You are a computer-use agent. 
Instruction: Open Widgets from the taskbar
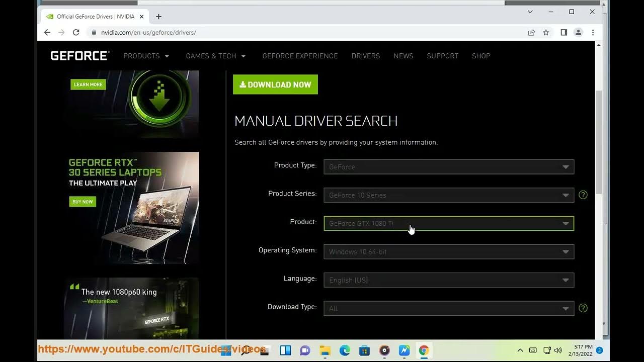click(x=285, y=350)
